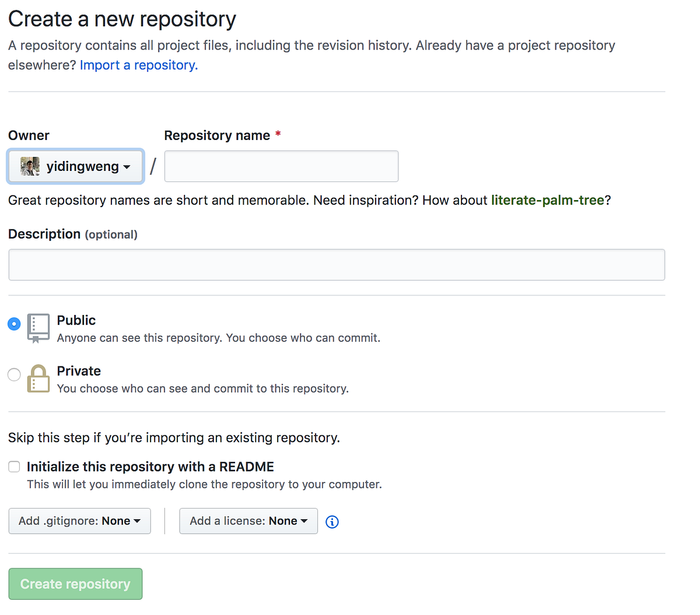Screen dimensions: 700x615
Task: Click yidingweng's avatar in the Owner selector
Action: (x=29, y=166)
